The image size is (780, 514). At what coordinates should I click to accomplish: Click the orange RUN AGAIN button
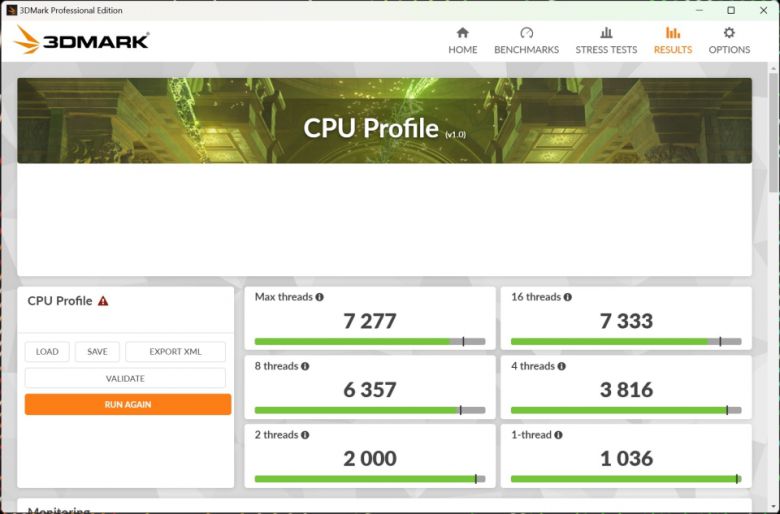(x=128, y=405)
